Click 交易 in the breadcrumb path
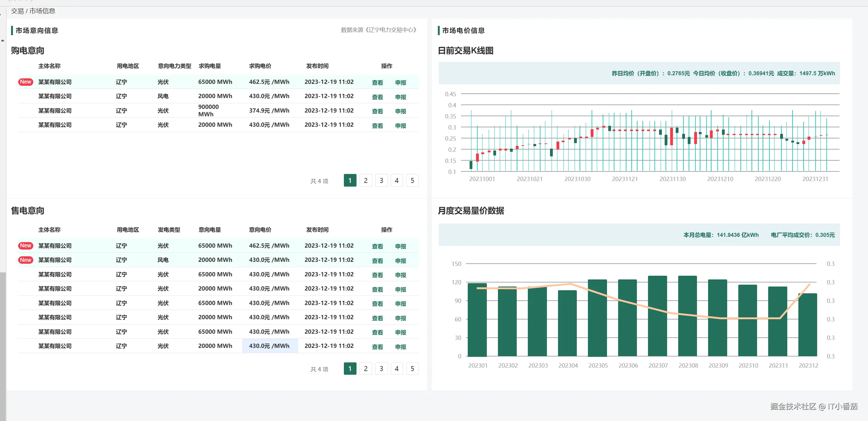This screenshot has width=868, height=421. pos(17,11)
